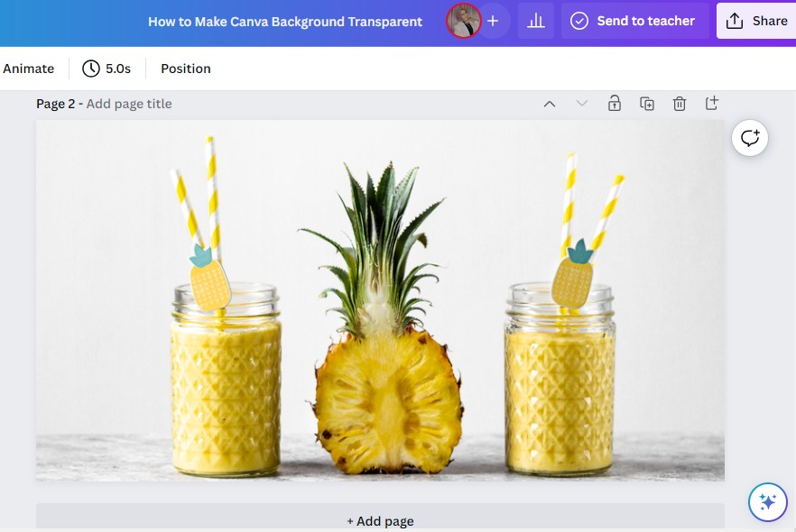Click the profile avatar in the top bar
This screenshot has width=796, height=532.
pyautogui.click(x=464, y=20)
